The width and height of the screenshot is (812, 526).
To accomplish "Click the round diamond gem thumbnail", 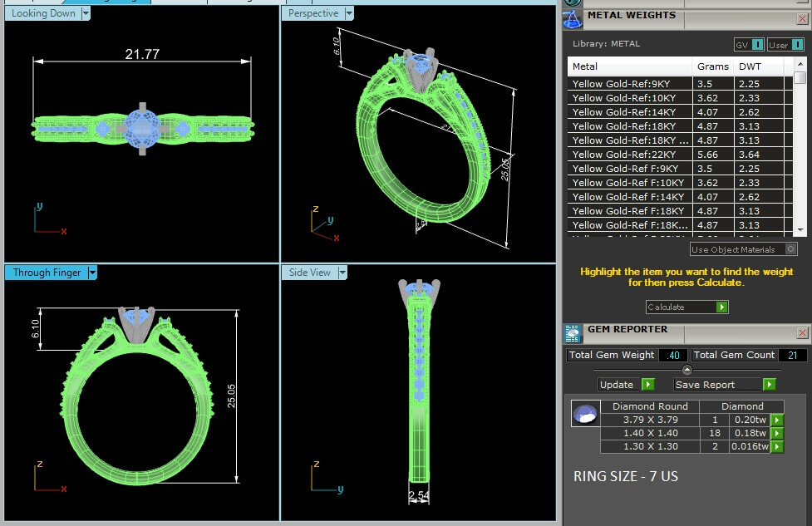I will coord(585,413).
